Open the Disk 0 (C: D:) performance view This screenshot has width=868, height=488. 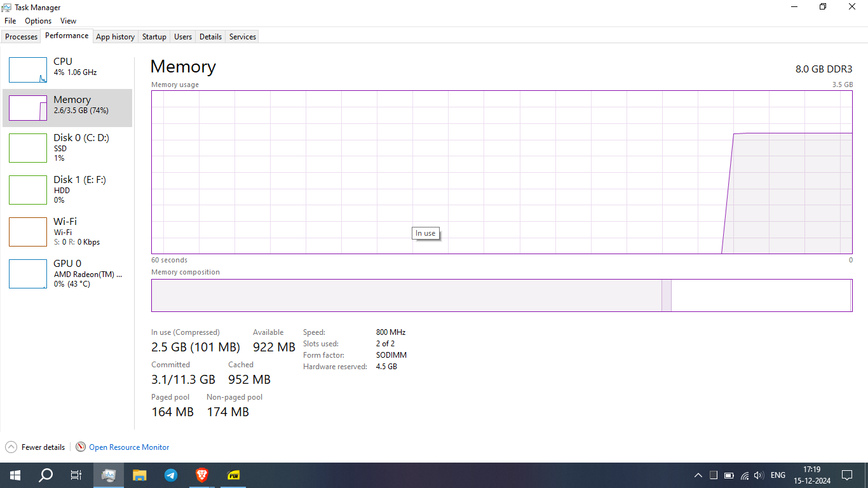click(x=67, y=147)
